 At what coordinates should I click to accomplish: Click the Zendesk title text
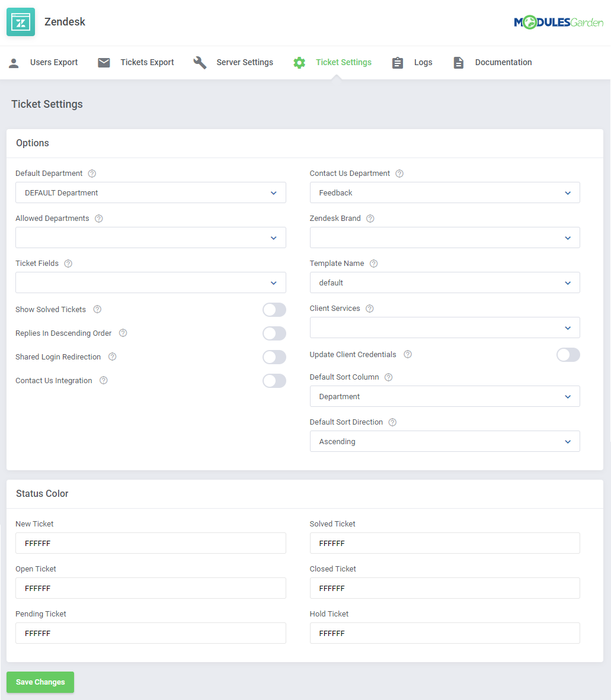point(65,22)
